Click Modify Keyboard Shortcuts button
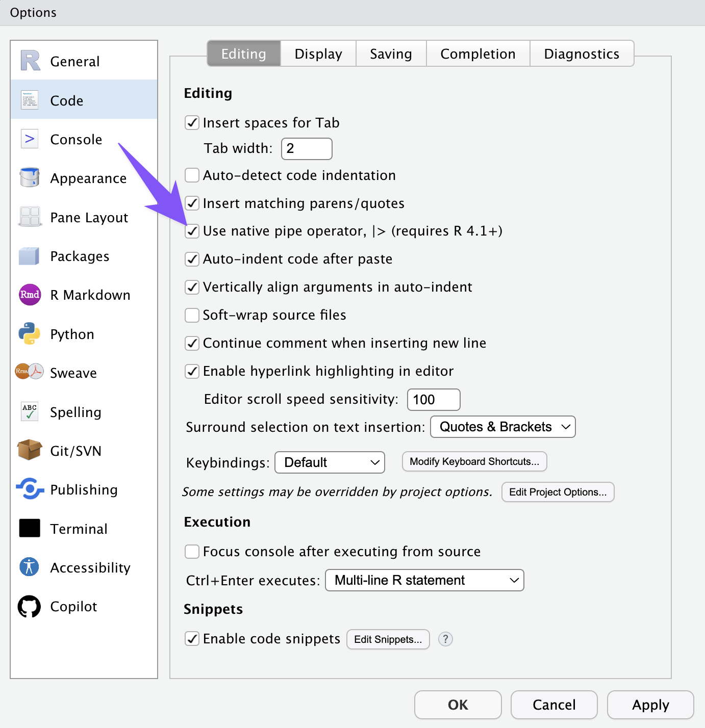 pyautogui.click(x=474, y=462)
